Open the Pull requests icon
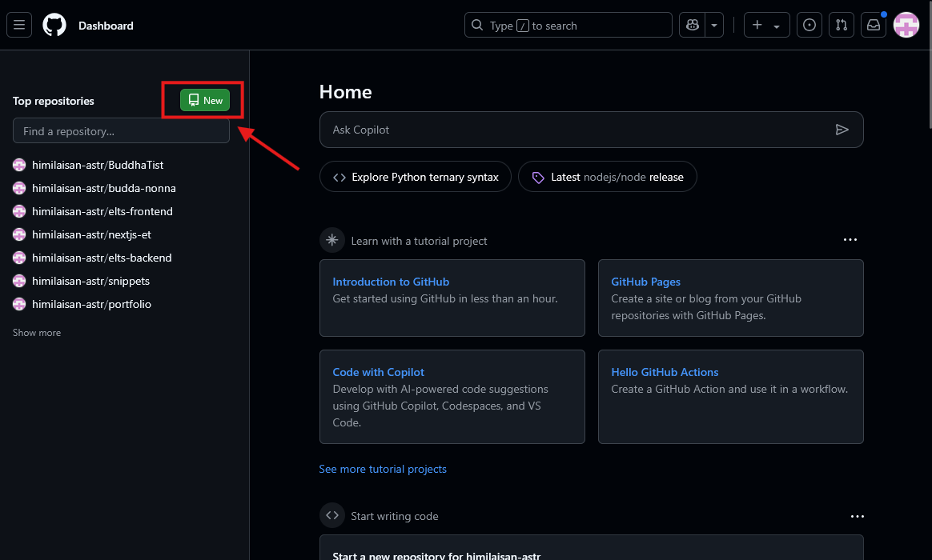 841,25
